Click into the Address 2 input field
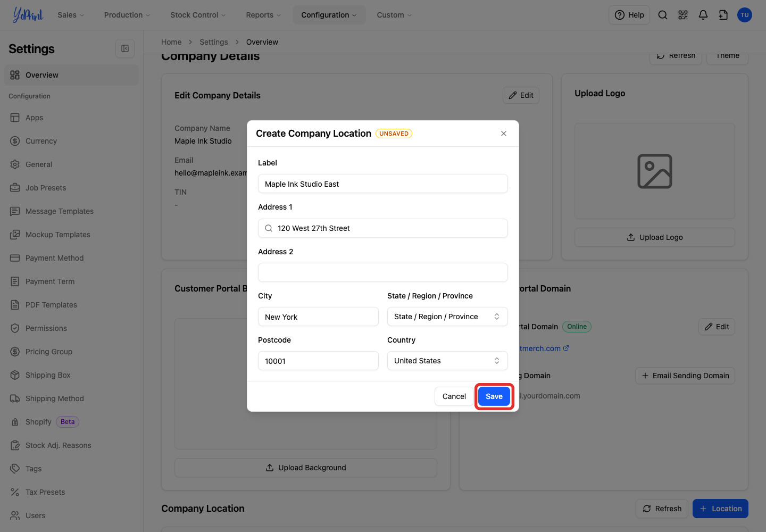The height and width of the screenshot is (532, 766). [x=383, y=272]
